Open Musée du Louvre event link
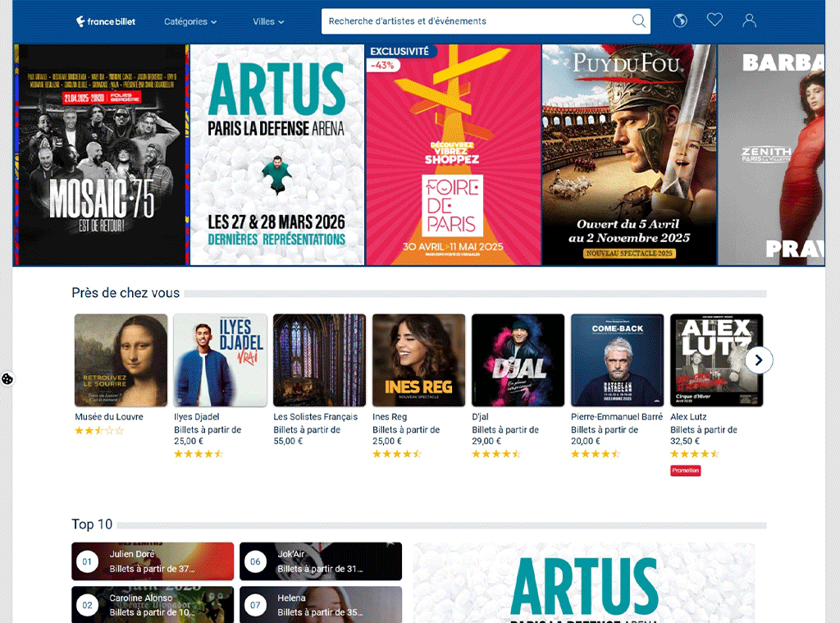Screen dimensions: 840x623 [x=109, y=417]
